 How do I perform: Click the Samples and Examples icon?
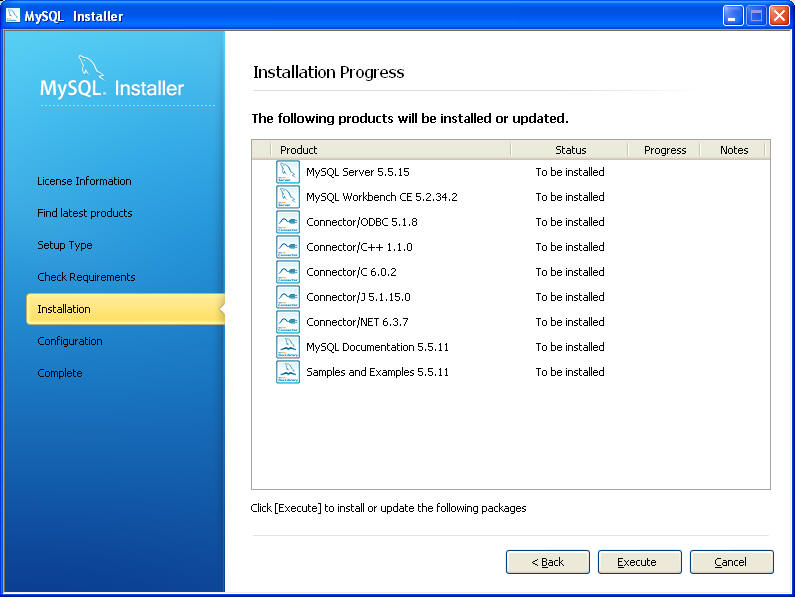[288, 372]
